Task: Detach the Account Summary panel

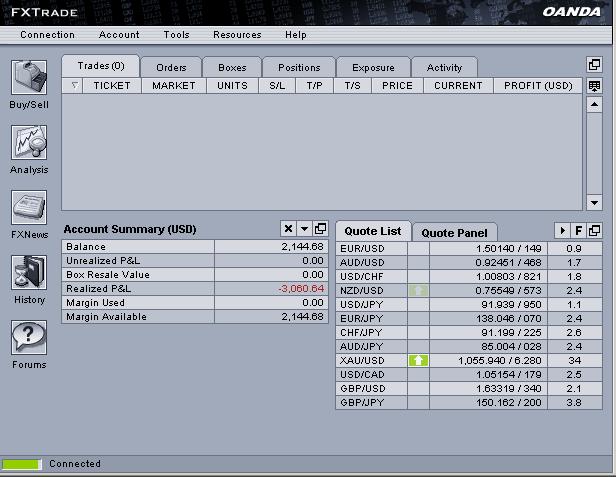Action: pyautogui.click(x=320, y=229)
